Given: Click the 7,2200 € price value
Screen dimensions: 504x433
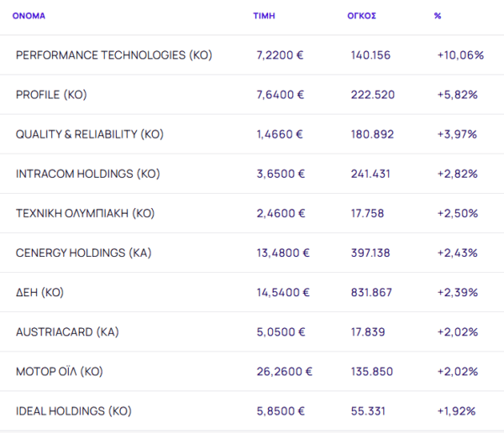Looking at the screenshot, I should 281,55.
